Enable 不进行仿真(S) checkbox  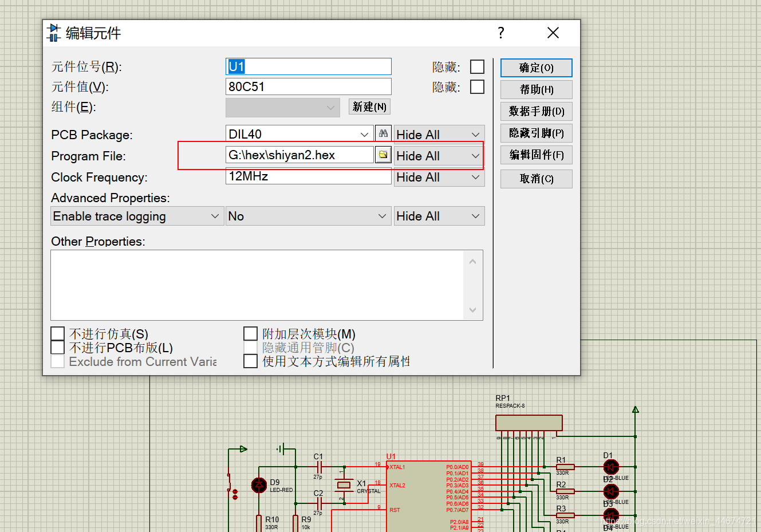pos(57,333)
